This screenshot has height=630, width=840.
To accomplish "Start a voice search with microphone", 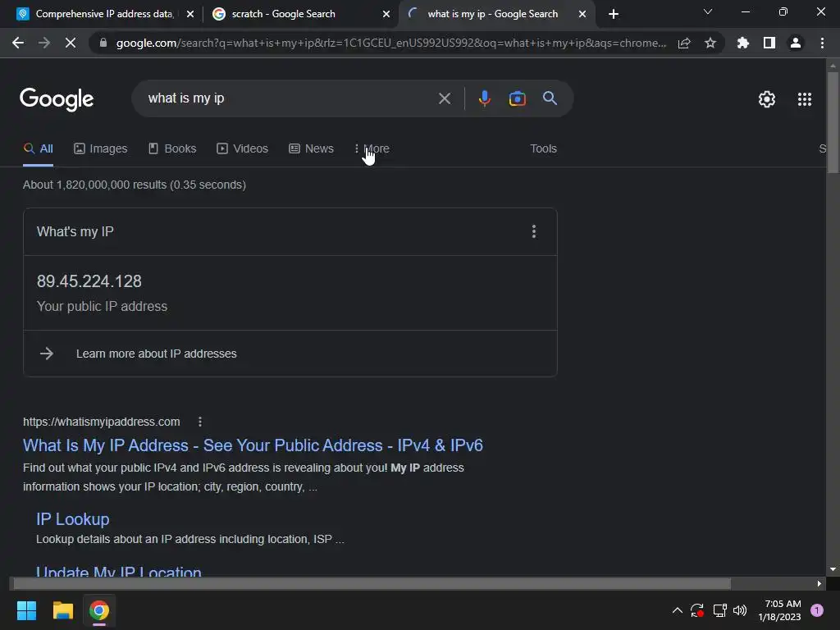I will [484, 98].
